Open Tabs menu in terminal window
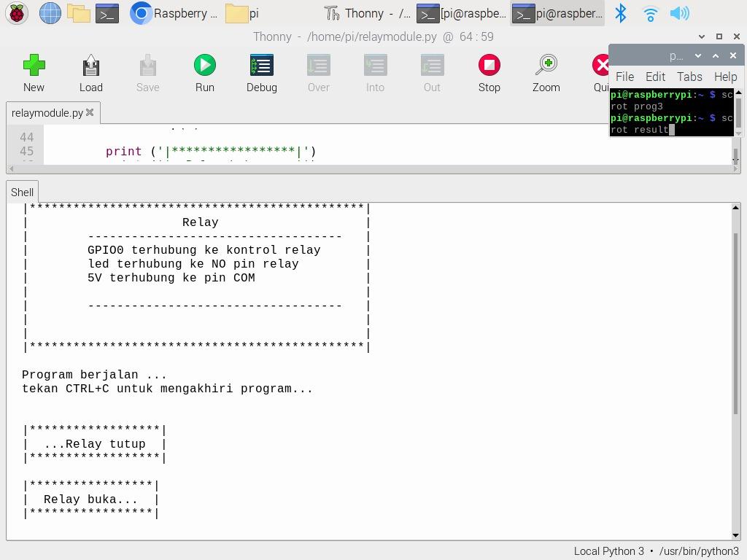 tap(689, 77)
